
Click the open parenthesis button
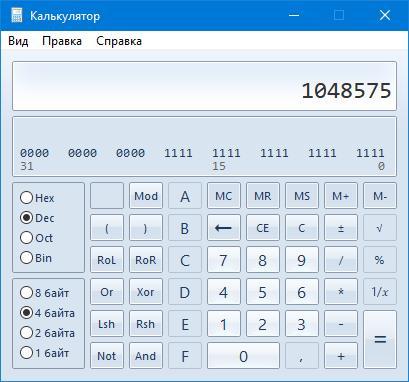[107, 228]
